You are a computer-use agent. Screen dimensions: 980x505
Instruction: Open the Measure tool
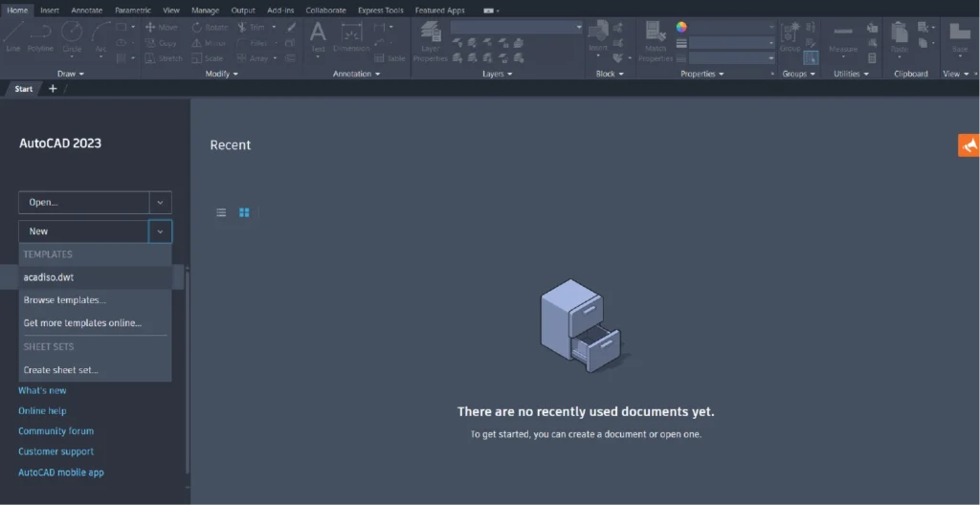(843, 40)
